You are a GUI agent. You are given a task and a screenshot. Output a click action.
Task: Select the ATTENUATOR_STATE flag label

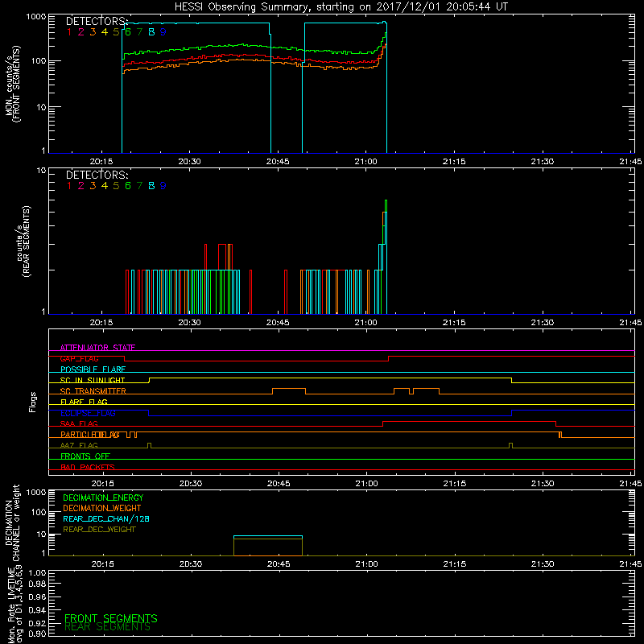click(97, 348)
